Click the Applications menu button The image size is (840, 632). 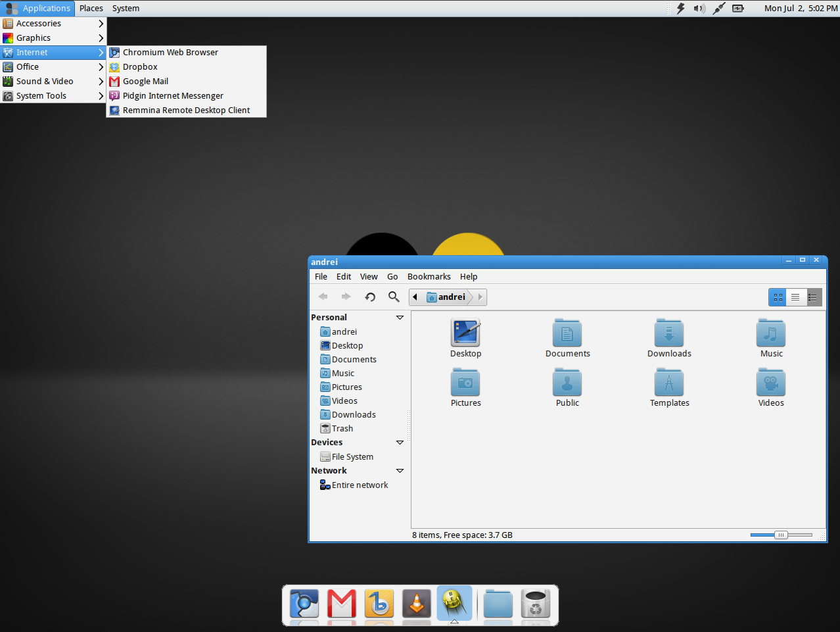tap(38, 9)
